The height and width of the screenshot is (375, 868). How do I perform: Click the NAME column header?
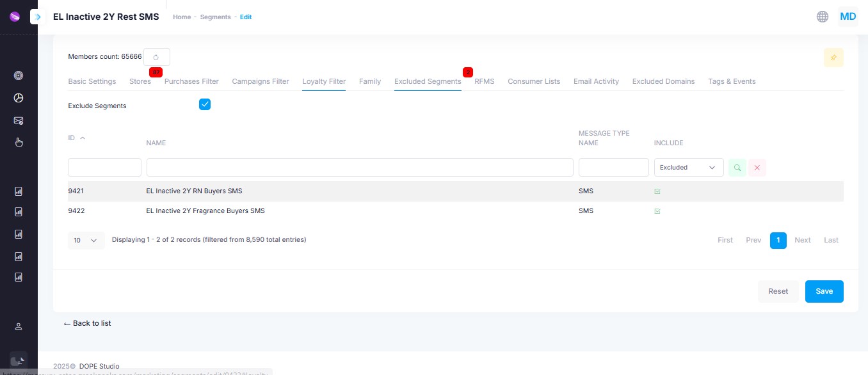pos(156,143)
